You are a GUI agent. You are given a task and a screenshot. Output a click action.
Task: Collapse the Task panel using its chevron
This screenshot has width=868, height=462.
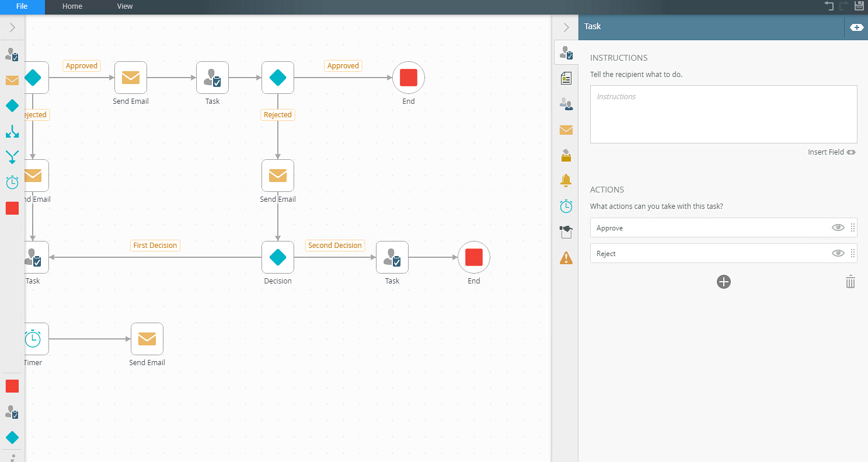565,27
